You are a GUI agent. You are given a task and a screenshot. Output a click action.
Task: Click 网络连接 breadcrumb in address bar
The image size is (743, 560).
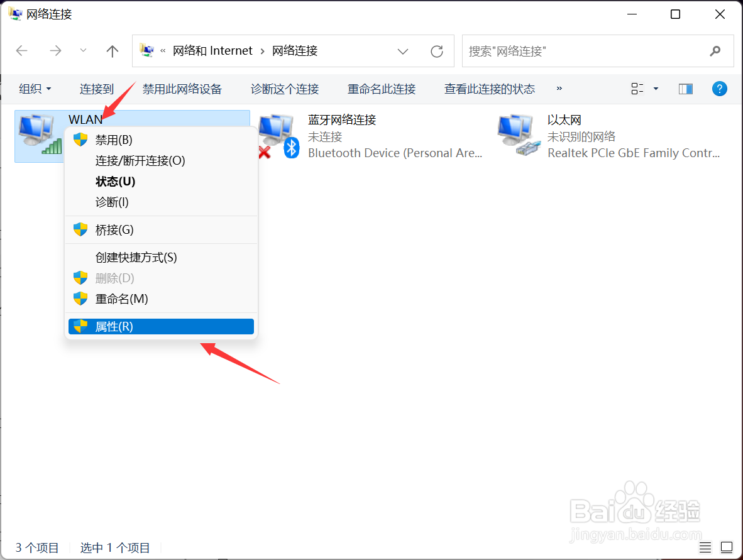click(295, 51)
